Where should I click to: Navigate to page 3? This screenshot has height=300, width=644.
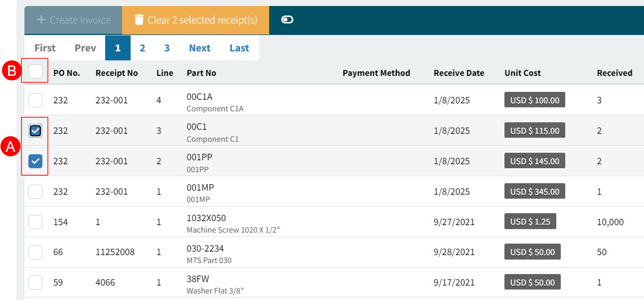pyautogui.click(x=167, y=47)
